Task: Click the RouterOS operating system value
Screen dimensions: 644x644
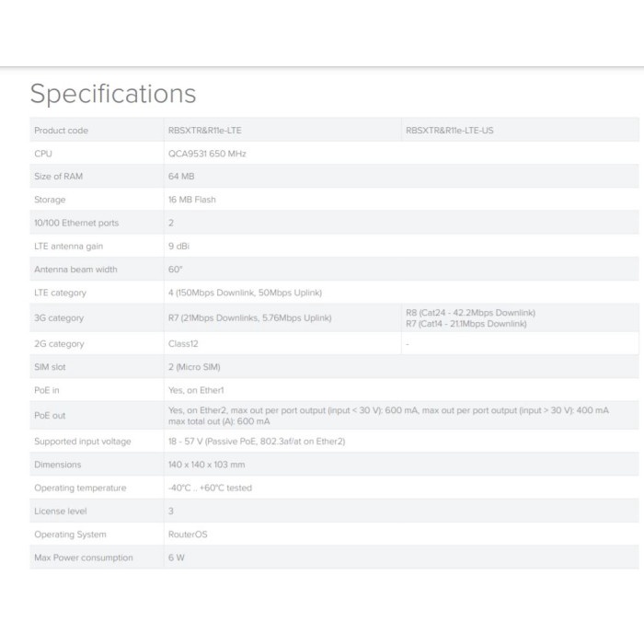Action: (189, 535)
